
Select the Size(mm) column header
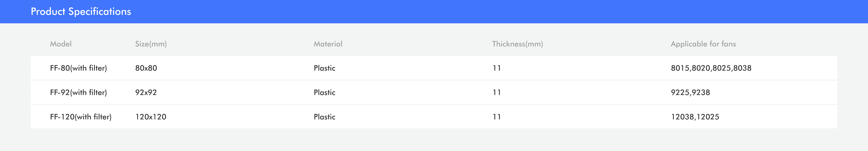151,44
